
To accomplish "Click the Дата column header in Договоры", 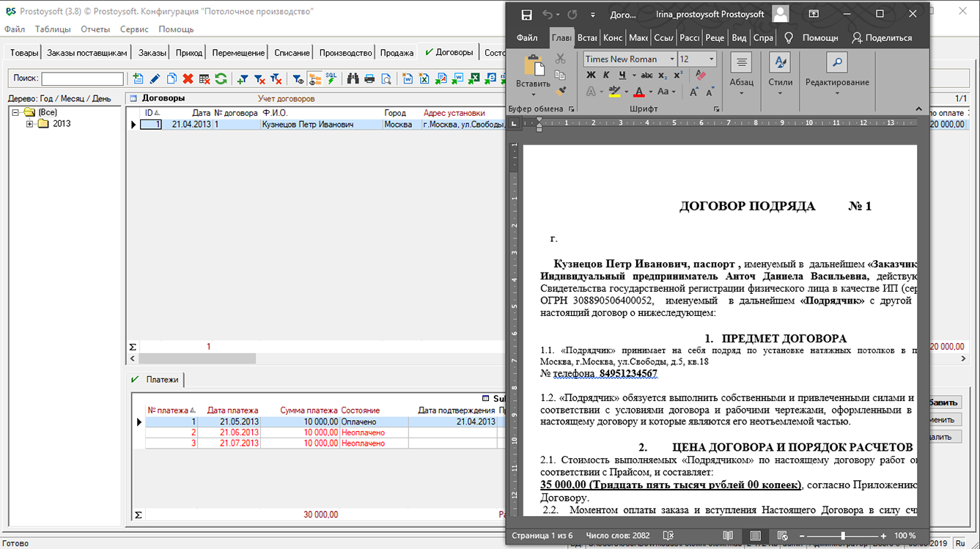I will [201, 113].
